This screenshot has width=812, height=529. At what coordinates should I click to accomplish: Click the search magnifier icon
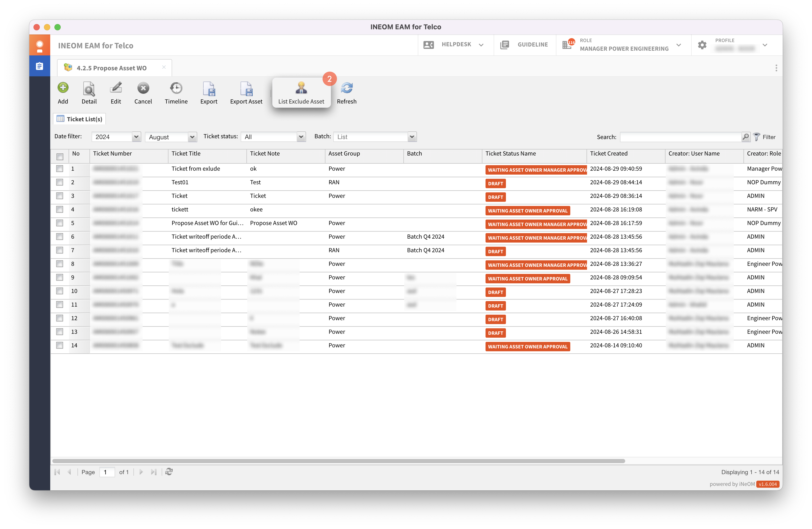click(x=746, y=137)
